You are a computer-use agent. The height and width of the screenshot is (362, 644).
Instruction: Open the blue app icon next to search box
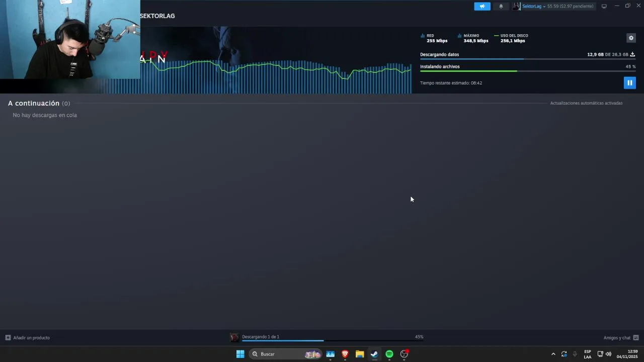tap(330, 354)
